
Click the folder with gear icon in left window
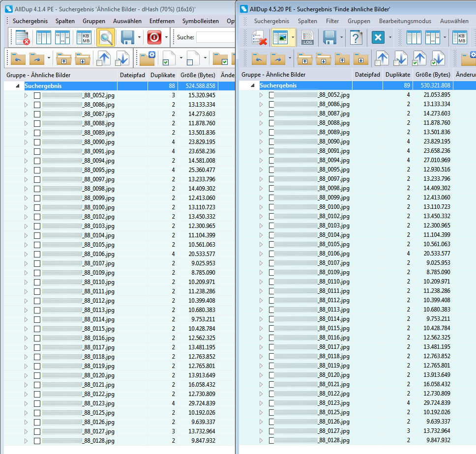coord(147,58)
